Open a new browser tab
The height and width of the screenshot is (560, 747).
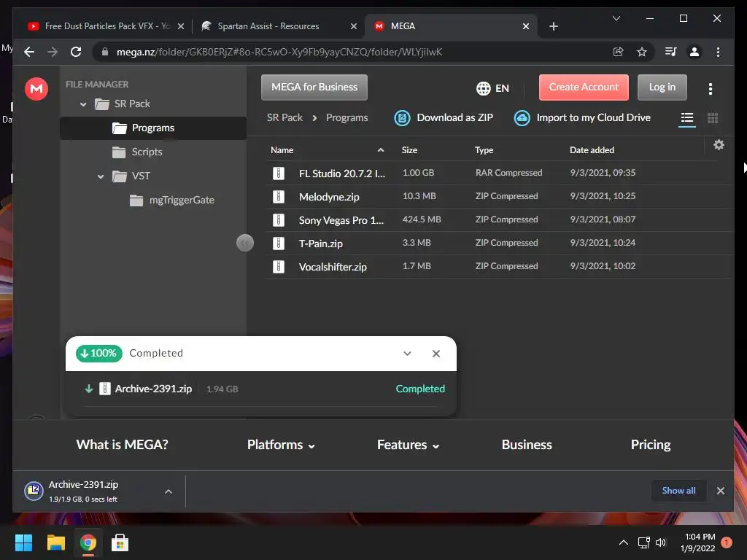[553, 26]
